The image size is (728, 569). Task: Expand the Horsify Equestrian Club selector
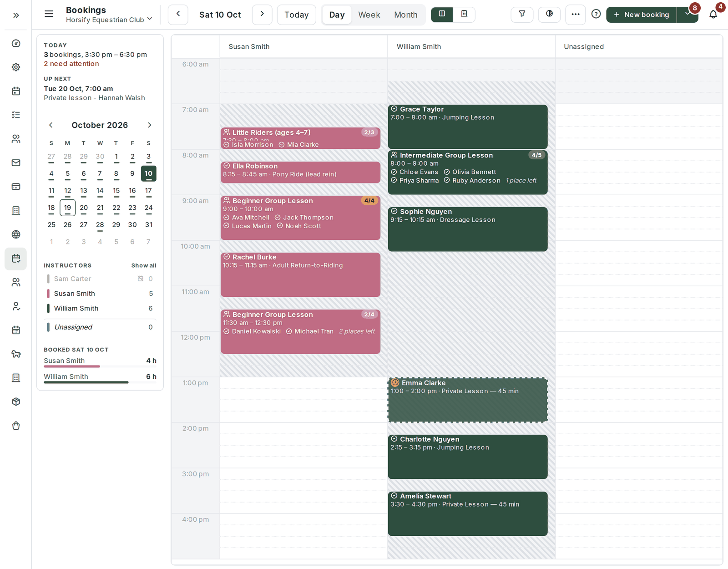109,20
